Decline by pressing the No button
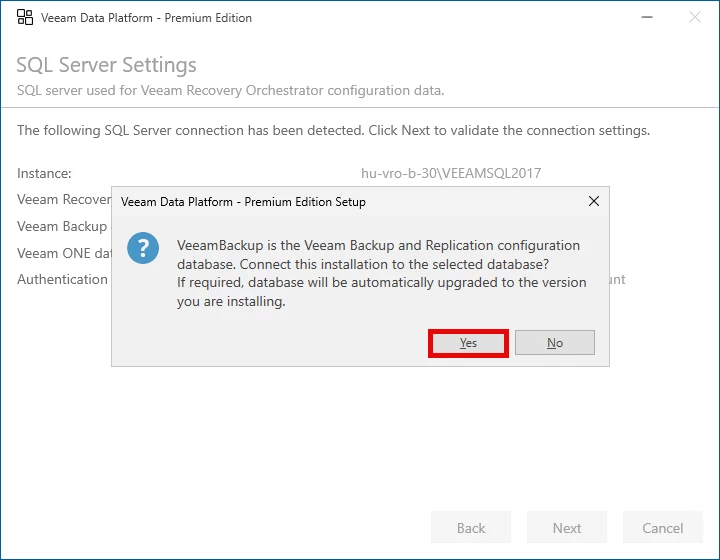 [555, 343]
